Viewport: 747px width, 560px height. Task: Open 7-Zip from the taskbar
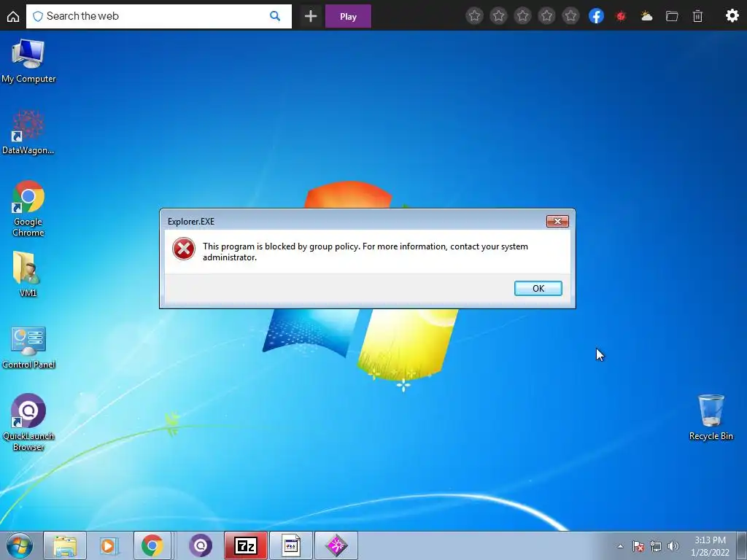click(246, 545)
